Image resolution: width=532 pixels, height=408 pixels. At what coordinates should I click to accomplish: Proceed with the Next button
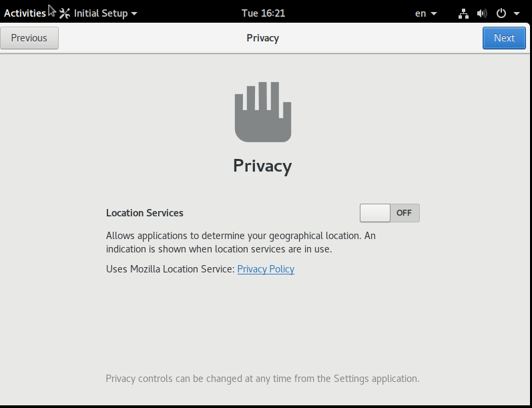(x=504, y=38)
